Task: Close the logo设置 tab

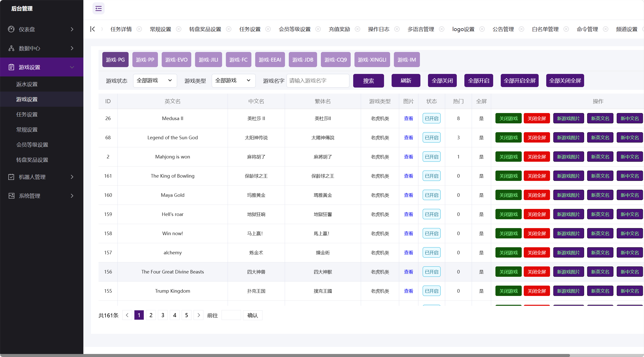Action: point(482,29)
